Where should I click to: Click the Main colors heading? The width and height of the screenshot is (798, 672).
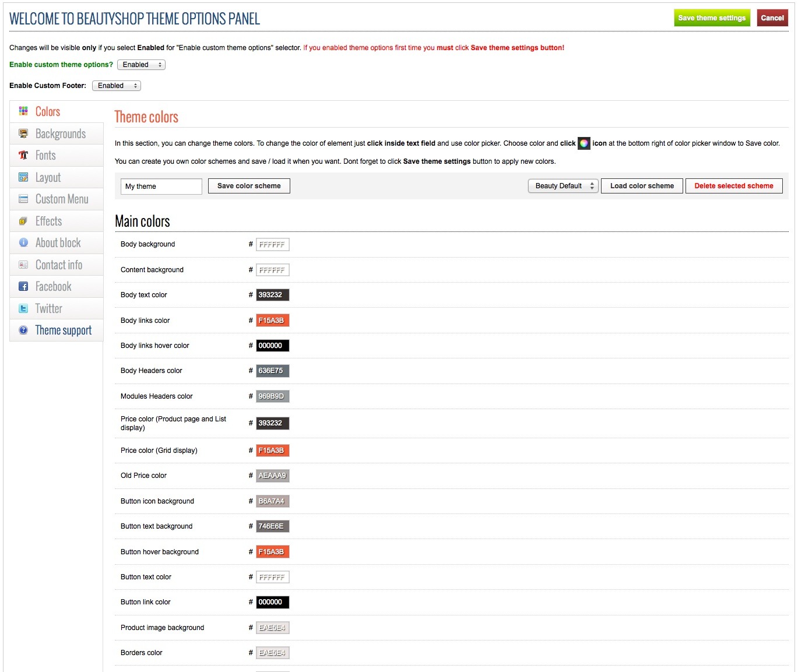(x=142, y=221)
